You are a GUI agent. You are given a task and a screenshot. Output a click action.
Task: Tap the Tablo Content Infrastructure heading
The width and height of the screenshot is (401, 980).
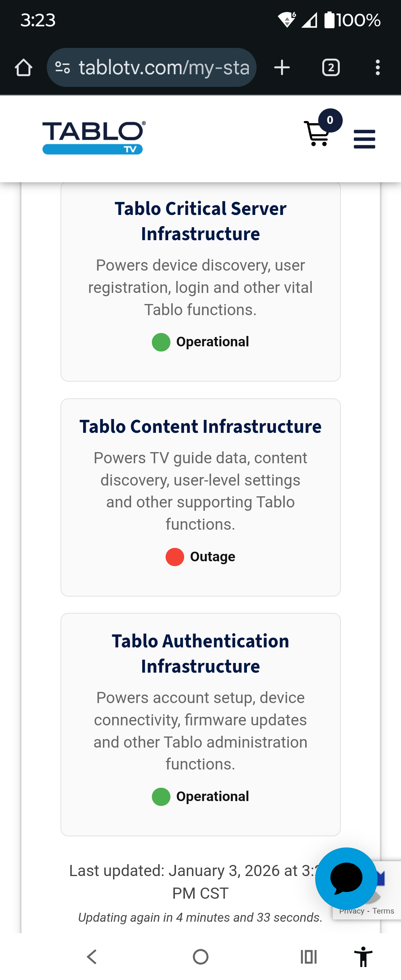tap(200, 427)
